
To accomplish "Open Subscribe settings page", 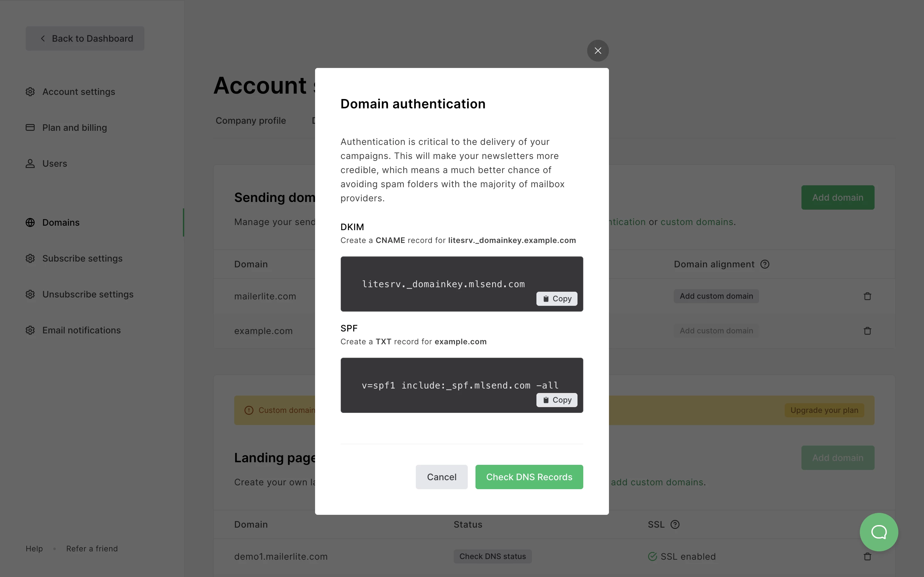I will [x=82, y=259].
